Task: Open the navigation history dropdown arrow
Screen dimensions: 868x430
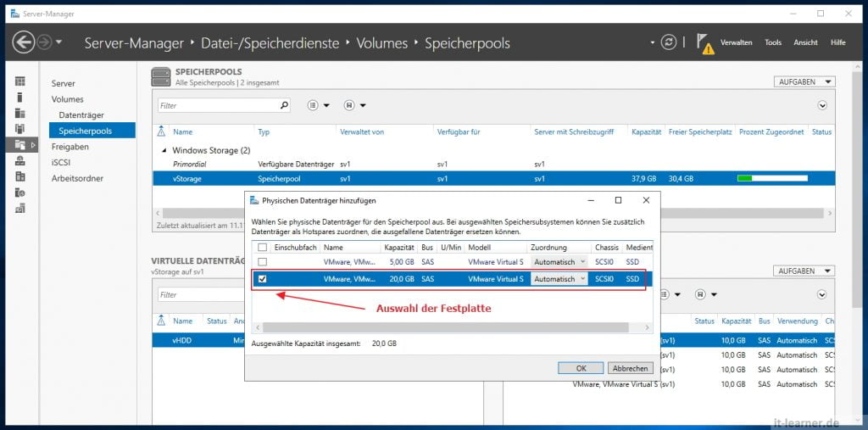Action: [x=59, y=42]
